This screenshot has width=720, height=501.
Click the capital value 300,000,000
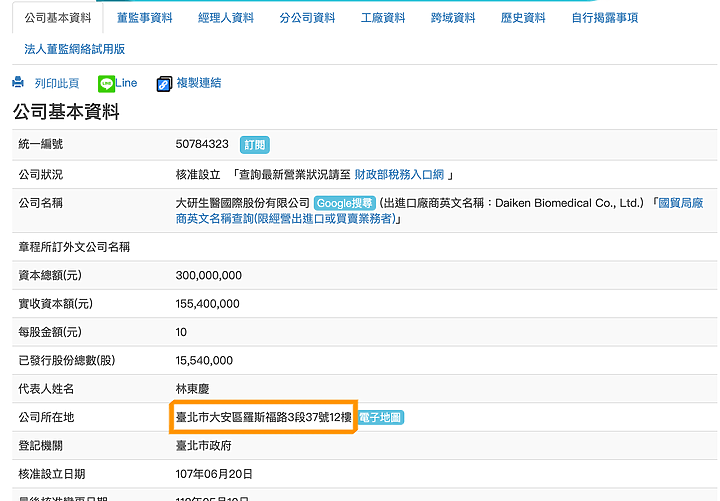click(x=208, y=276)
